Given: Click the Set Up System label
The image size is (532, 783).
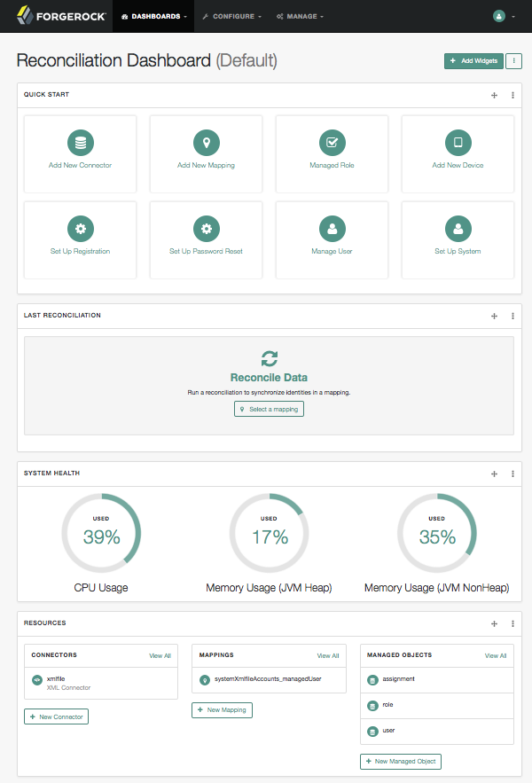Looking at the screenshot, I should [458, 251].
